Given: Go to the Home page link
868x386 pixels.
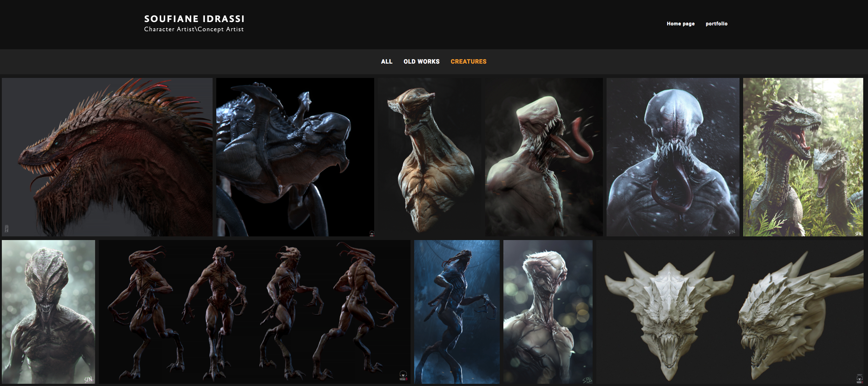Looking at the screenshot, I should 680,24.
